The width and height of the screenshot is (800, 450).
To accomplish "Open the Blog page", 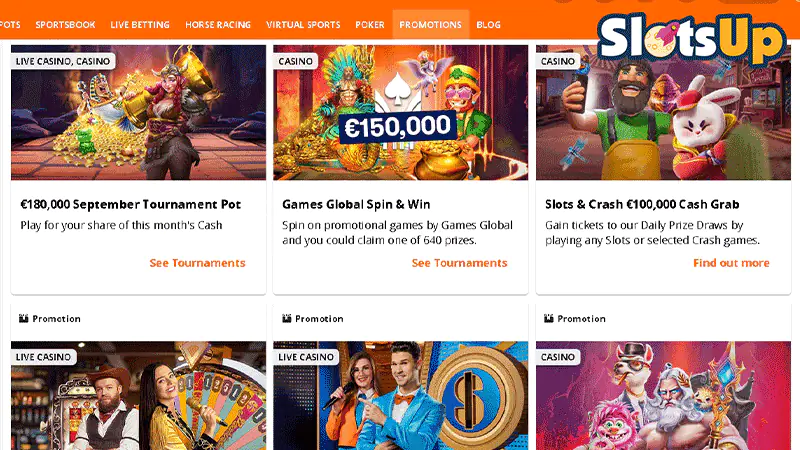I will pos(488,24).
